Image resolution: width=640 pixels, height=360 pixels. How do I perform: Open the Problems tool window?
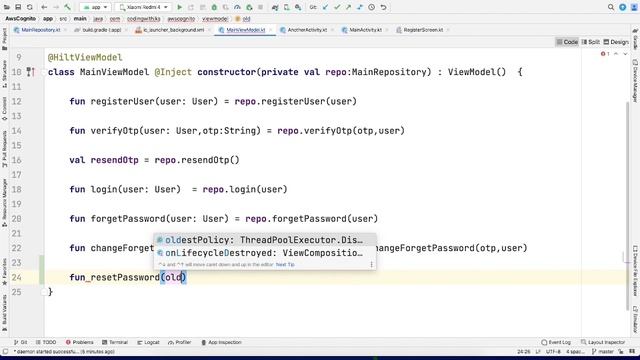tap(79, 342)
